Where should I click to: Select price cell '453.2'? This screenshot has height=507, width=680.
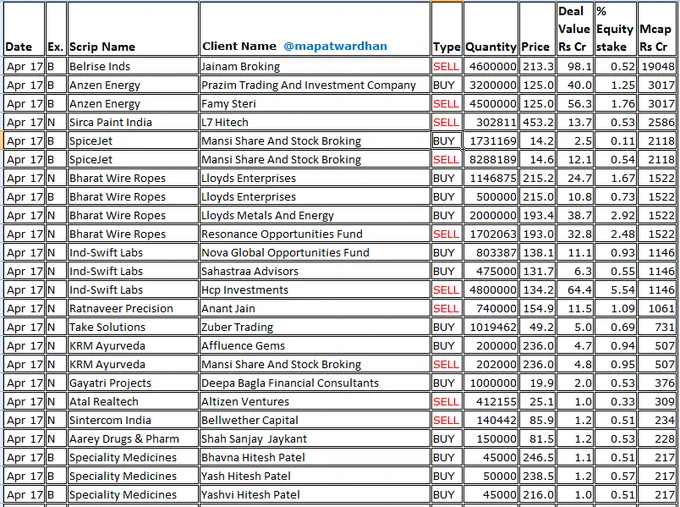pyautogui.click(x=537, y=122)
